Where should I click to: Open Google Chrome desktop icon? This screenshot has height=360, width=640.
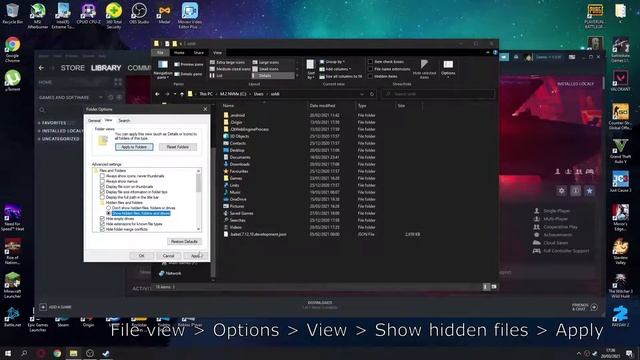13,49
